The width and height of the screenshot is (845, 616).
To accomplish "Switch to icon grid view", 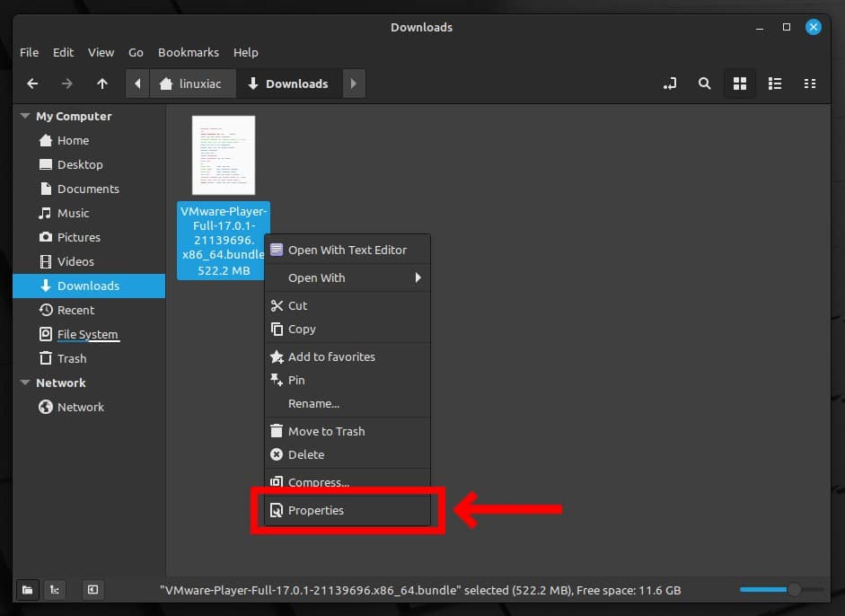I will (740, 84).
